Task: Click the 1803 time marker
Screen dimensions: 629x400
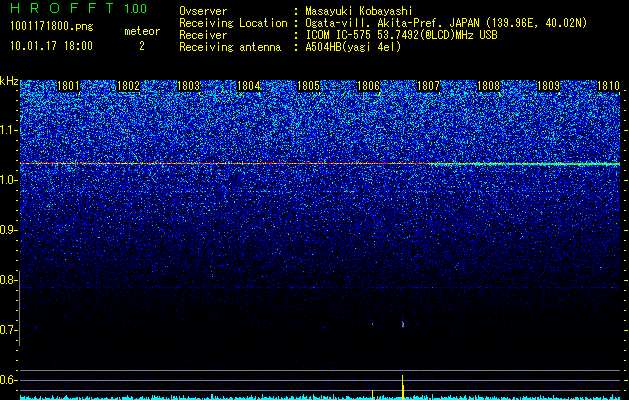Action: click(x=189, y=86)
